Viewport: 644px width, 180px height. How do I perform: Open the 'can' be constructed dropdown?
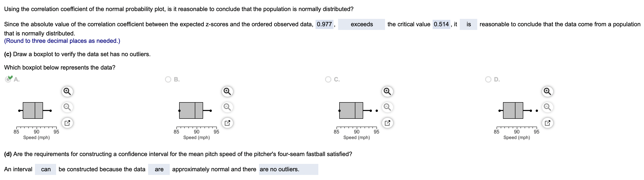tap(46, 169)
